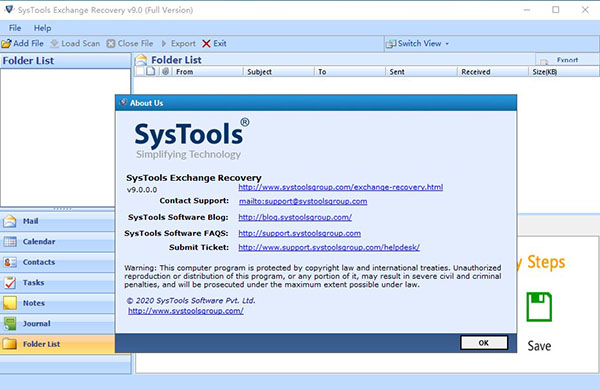Select the Folder List icon in navigation pane
This screenshot has height=389, width=600.
(x=10, y=344)
